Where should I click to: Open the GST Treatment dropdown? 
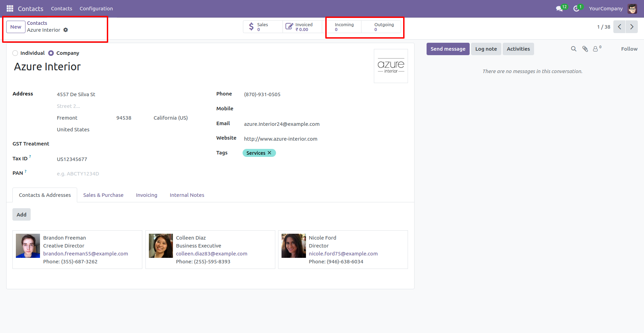[86, 144]
